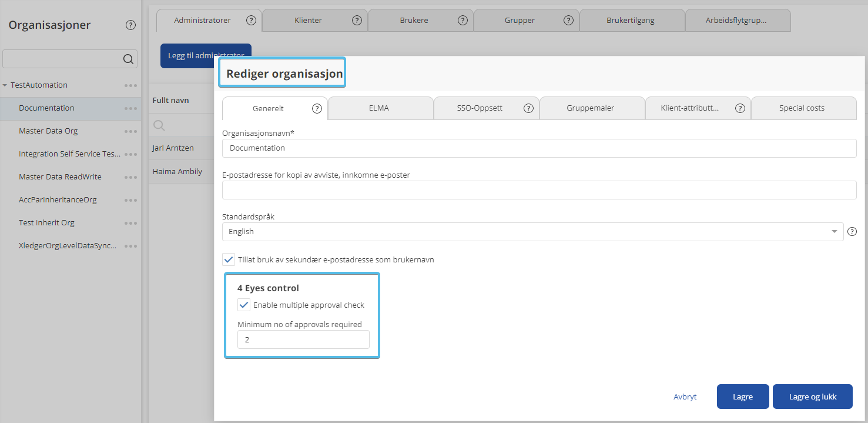The width and height of the screenshot is (868, 423).
Task: Select Test Inherit Org in sidebar
Action: [46, 223]
